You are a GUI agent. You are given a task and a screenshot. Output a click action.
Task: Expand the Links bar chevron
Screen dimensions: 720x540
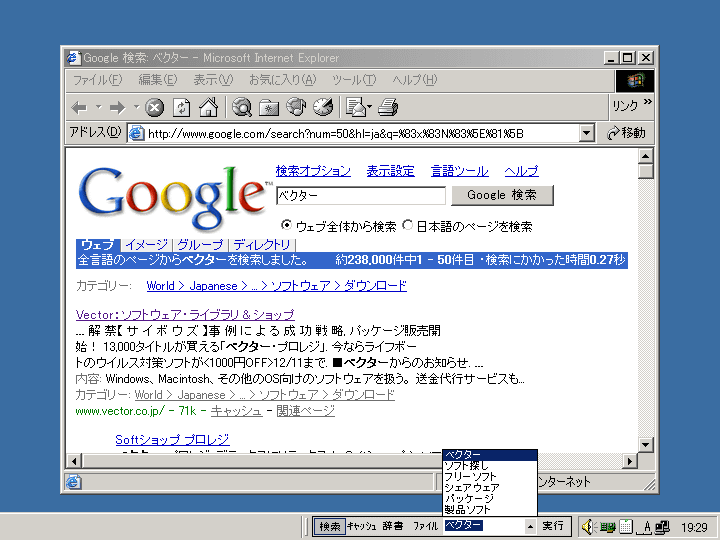click(647, 101)
